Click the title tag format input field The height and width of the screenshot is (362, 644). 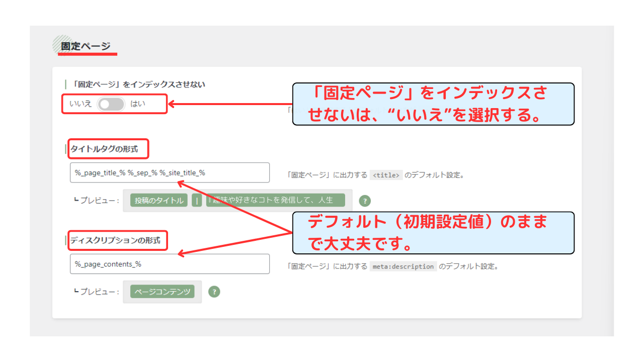point(170,172)
